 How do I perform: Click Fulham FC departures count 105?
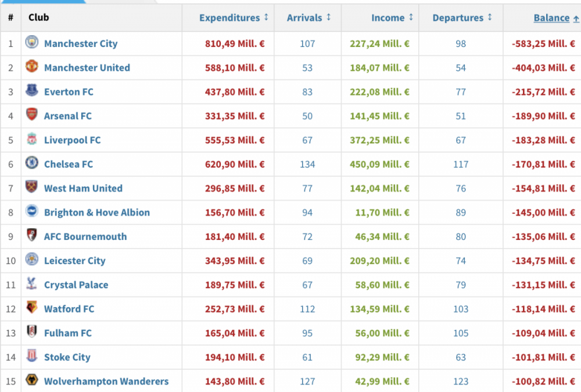coord(461,333)
